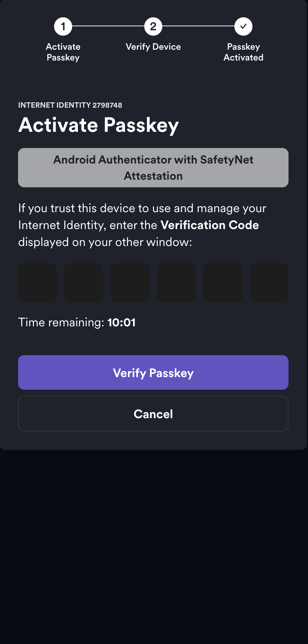Select the step 2 Verify Device circle
This screenshot has height=644, width=308.
[153, 26]
